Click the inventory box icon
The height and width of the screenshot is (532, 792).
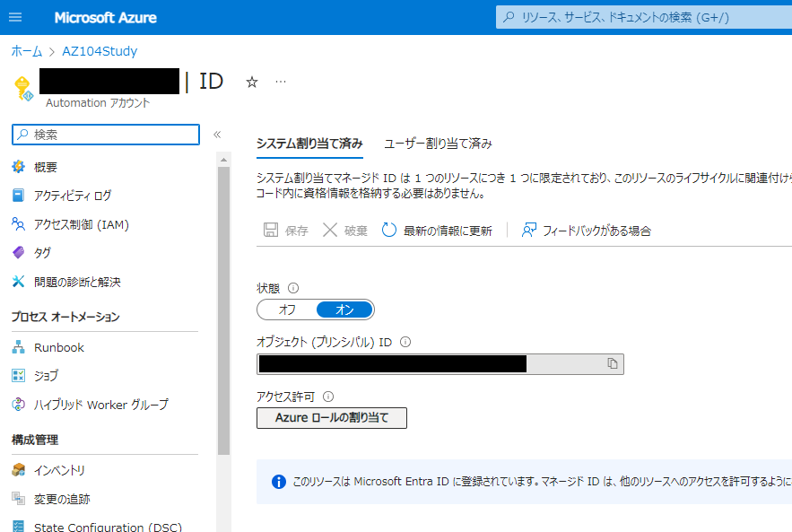[18, 470]
